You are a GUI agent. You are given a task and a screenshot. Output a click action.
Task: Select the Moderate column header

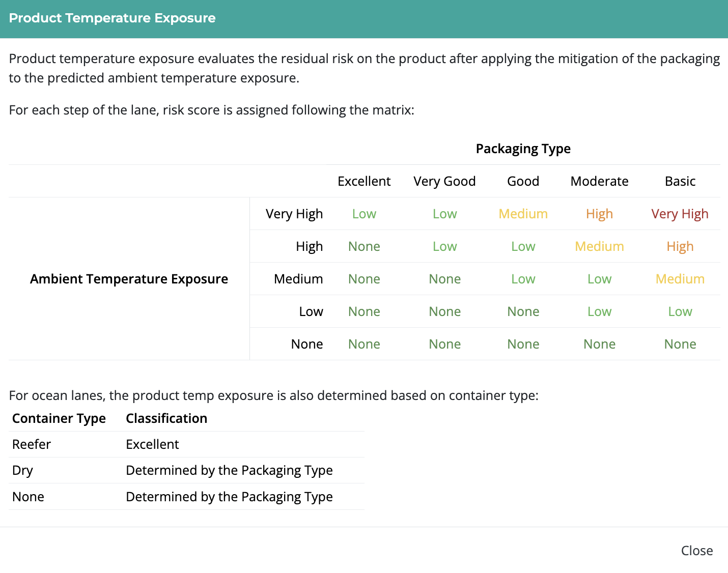pyautogui.click(x=599, y=181)
